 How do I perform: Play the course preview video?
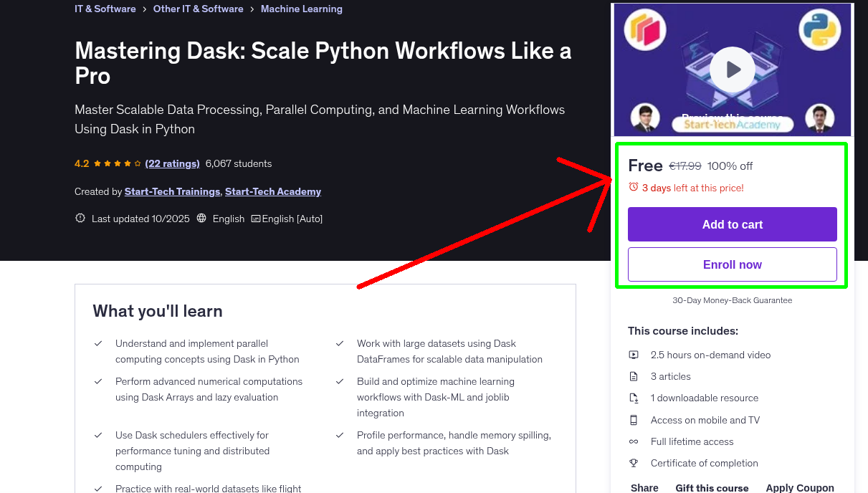click(x=732, y=70)
